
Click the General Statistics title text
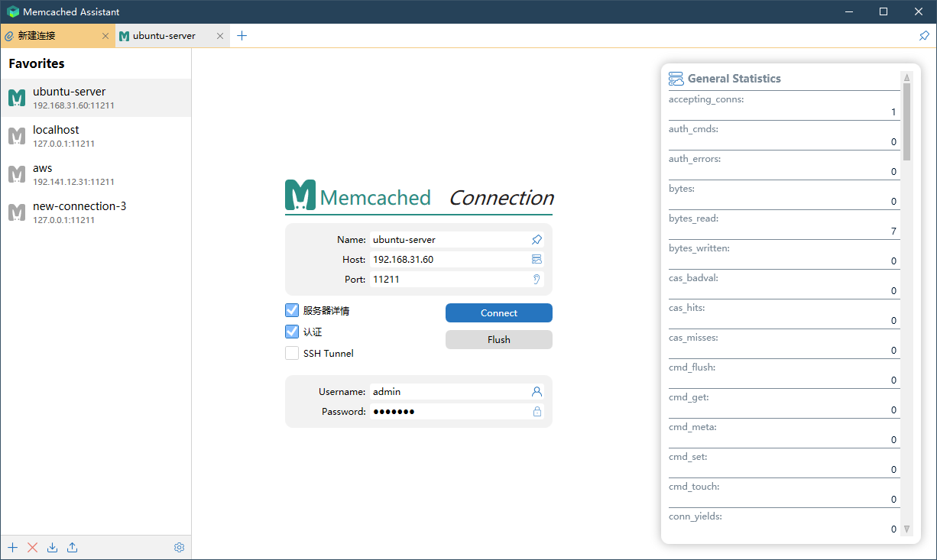coord(734,79)
